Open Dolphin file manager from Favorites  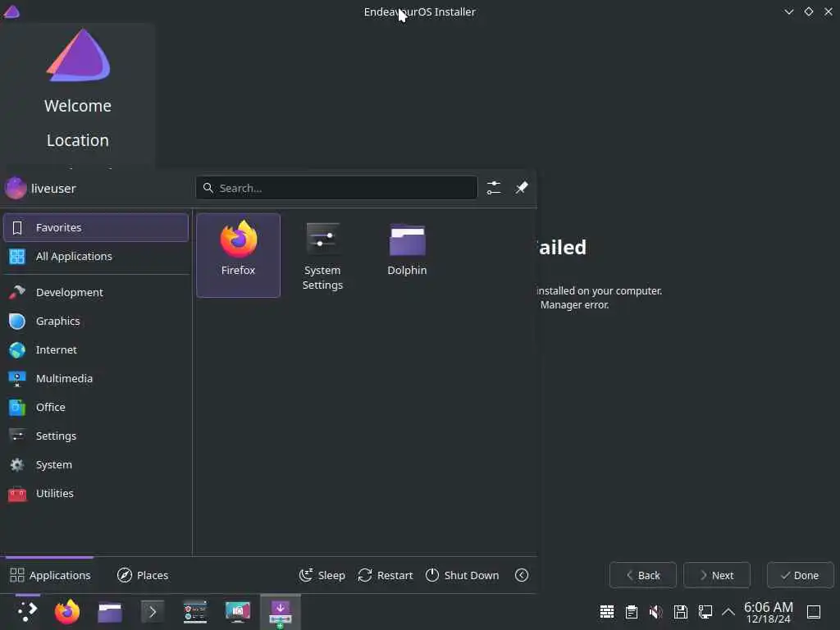407,255
